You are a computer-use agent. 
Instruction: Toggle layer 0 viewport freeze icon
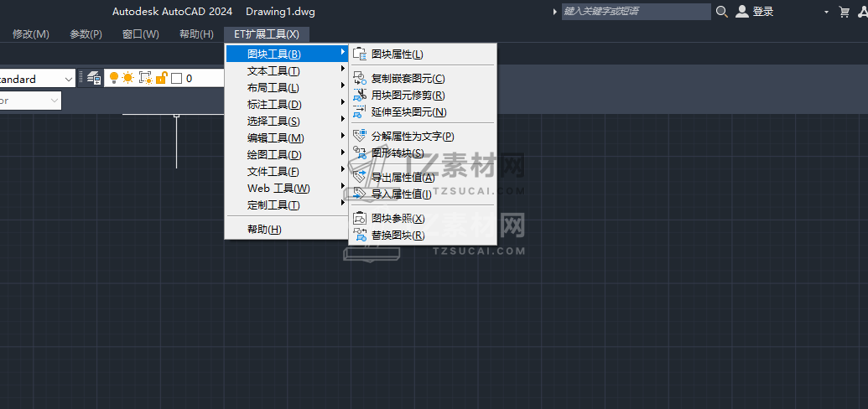coord(146,78)
